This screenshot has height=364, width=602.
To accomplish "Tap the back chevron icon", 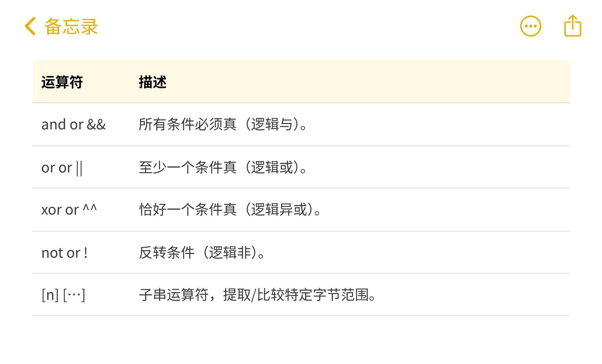I will (x=30, y=26).
